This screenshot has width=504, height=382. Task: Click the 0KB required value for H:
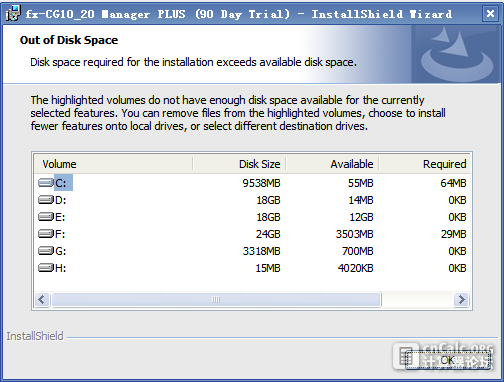(x=457, y=268)
